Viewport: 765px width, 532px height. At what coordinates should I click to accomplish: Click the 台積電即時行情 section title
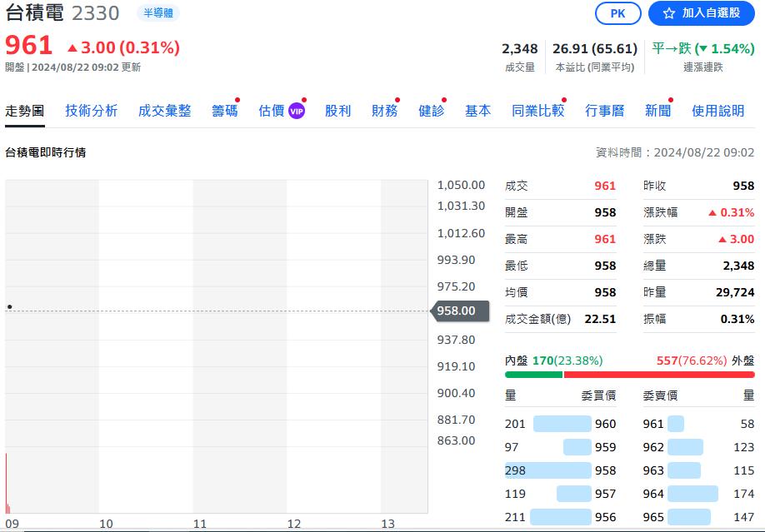[45, 152]
